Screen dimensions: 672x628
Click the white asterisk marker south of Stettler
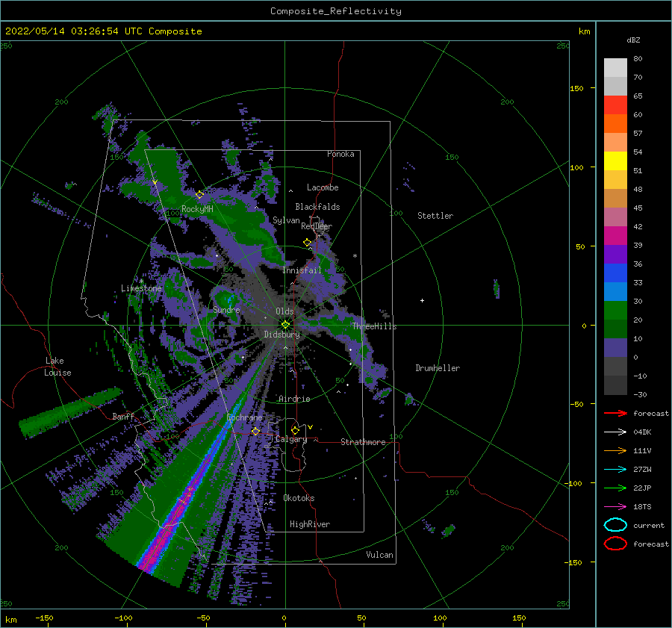click(355, 256)
